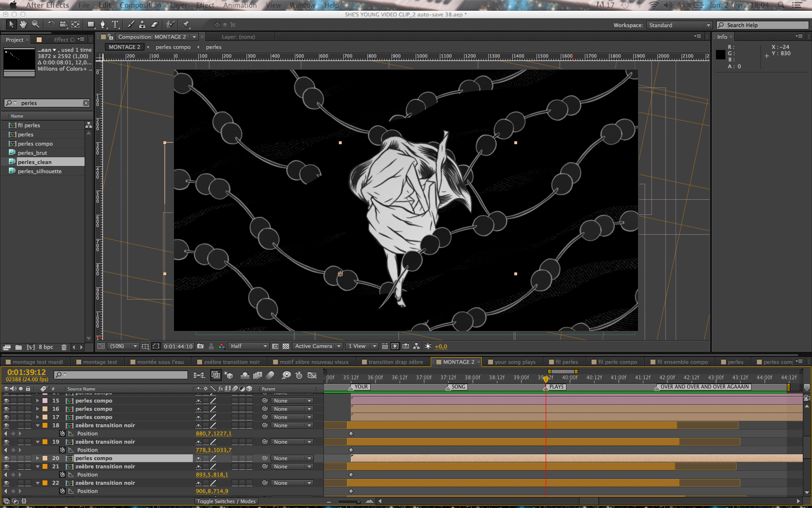Select the Roto Brush tool

point(170,24)
